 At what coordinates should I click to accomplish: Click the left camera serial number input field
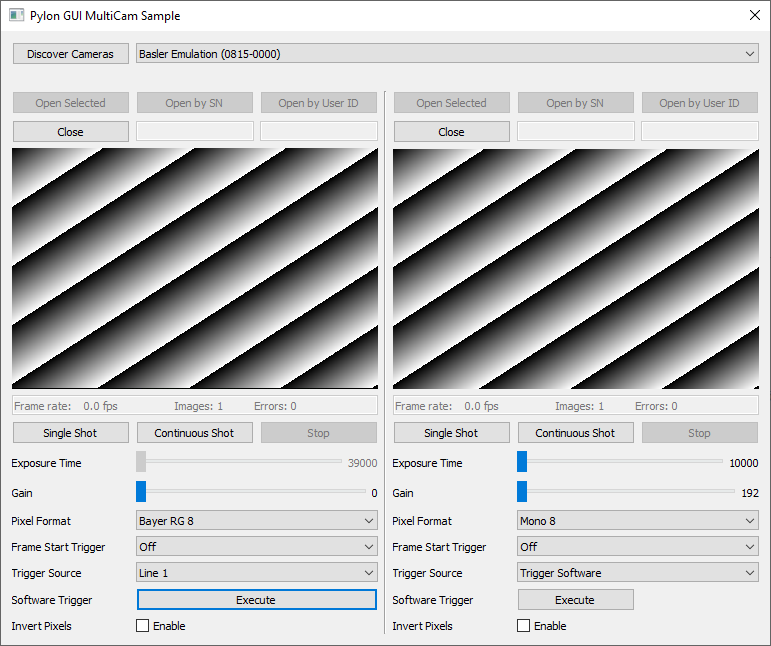click(x=195, y=131)
